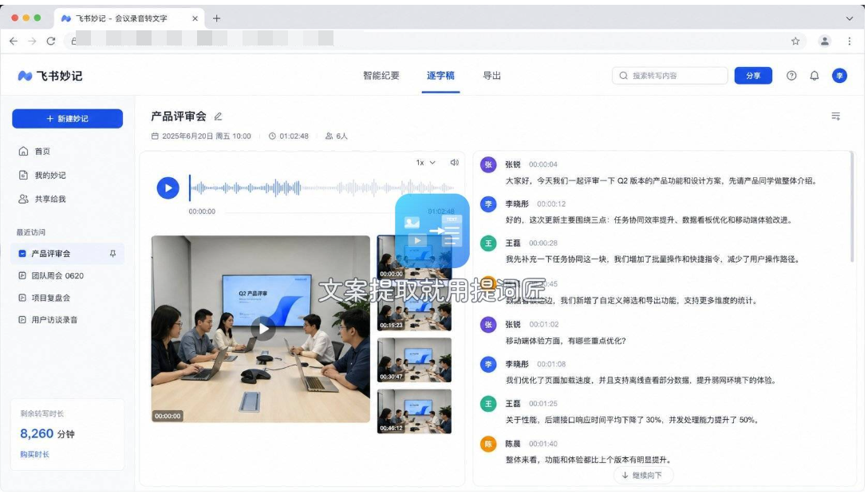The width and height of the screenshot is (868, 494).
Task: Edit the 产品评审会 title pencil icon
Action: (218, 117)
